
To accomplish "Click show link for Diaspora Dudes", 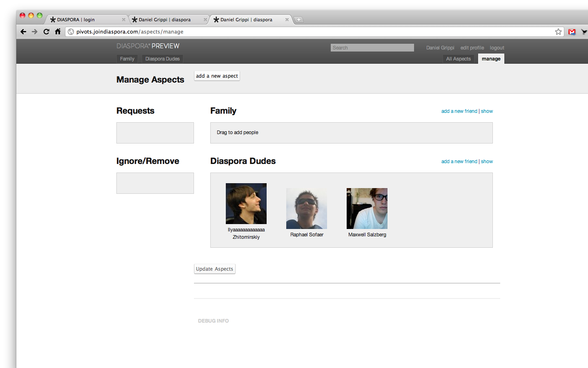I will click(x=487, y=162).
